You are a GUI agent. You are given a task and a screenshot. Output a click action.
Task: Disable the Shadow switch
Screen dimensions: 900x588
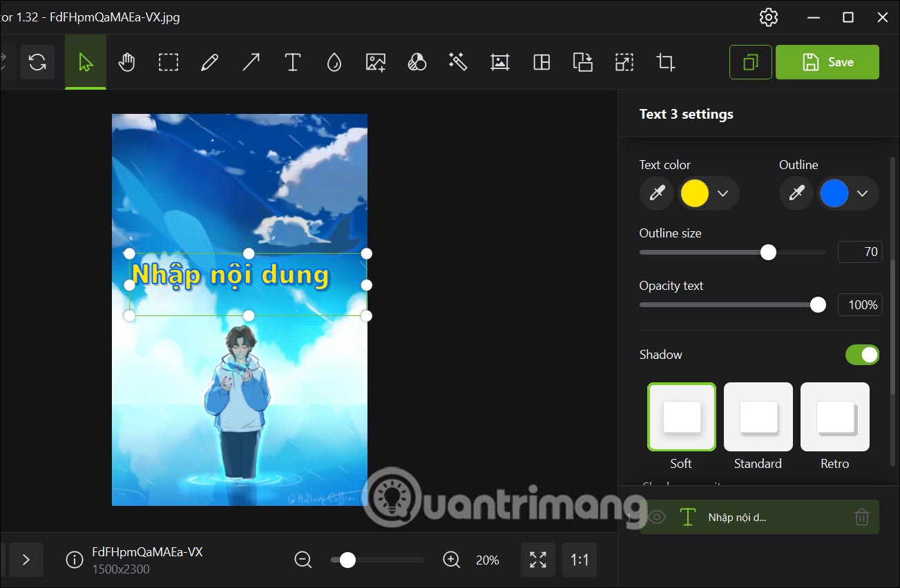tap(862, 354)
